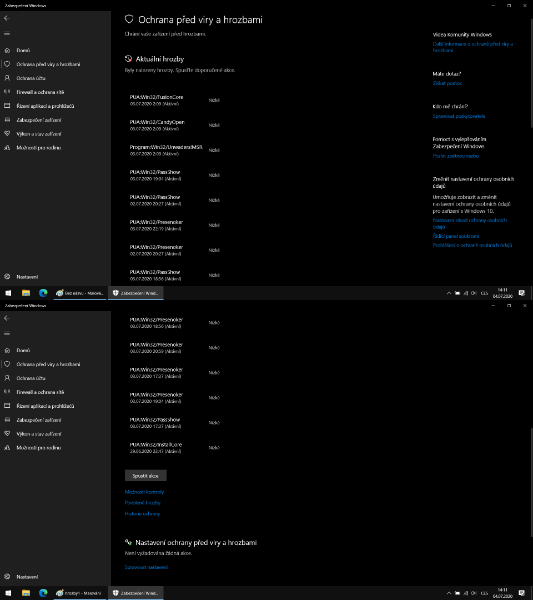
Task: Show hidden tray icons on upper taskbar
Action: [449, 293]
